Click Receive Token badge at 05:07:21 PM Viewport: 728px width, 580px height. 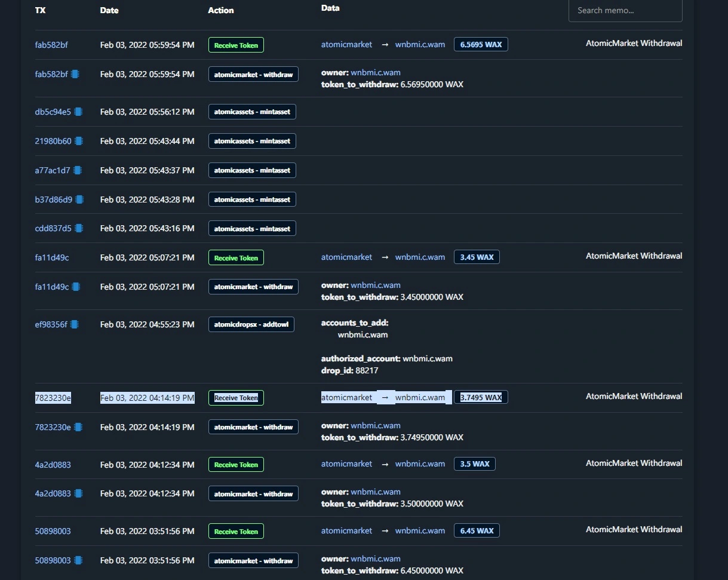pyautogui.click(x=236, y=258)
